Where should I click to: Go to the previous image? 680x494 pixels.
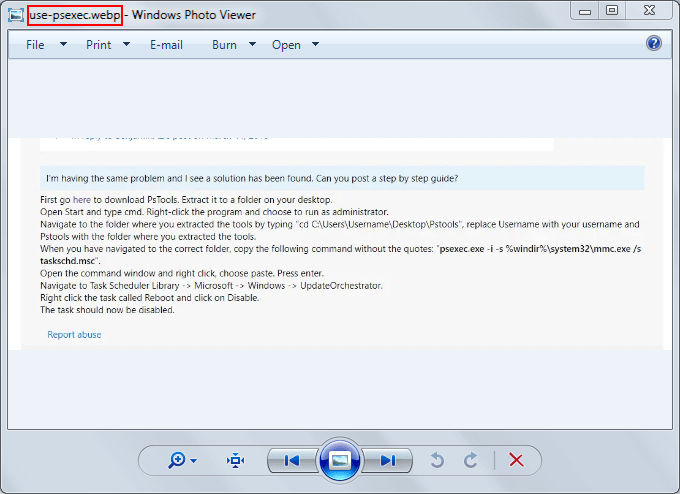(x=292, y=460)
